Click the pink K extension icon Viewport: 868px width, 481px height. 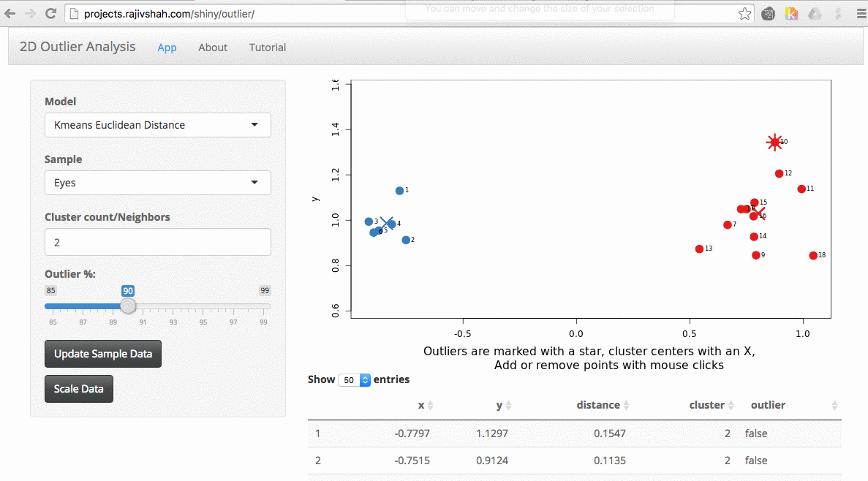[791, 13]
